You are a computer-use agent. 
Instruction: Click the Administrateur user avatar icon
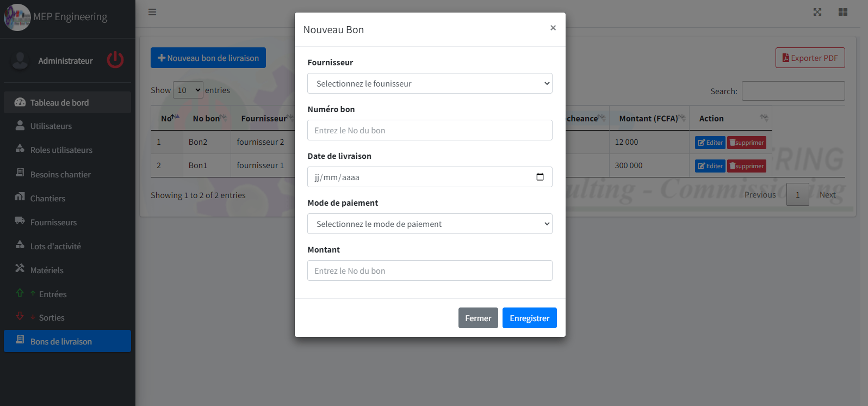click(20, 60)
